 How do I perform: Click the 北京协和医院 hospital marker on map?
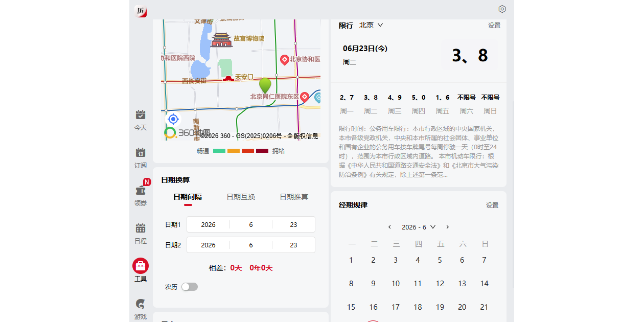[285, 60]
